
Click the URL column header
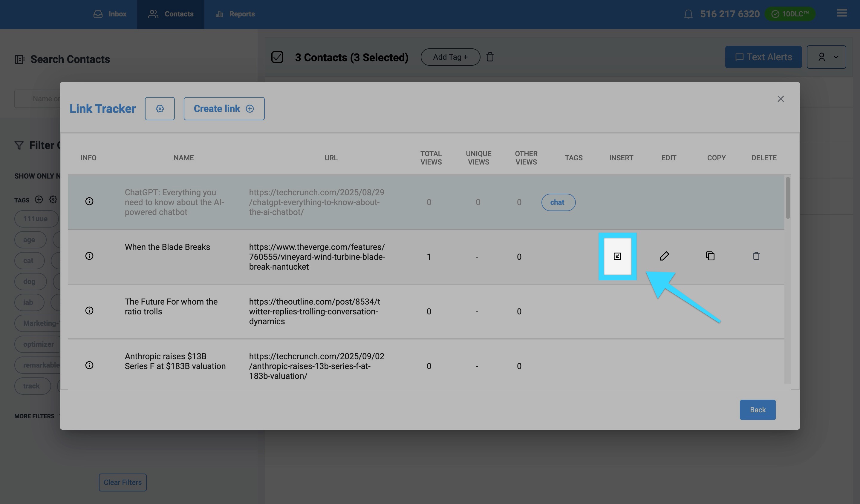tap(331, 158)
